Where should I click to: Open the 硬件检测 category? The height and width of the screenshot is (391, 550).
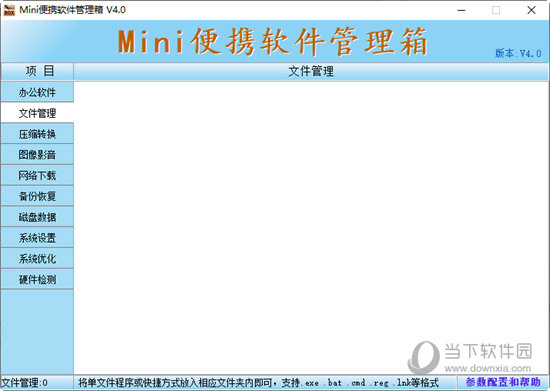point(37,279)
